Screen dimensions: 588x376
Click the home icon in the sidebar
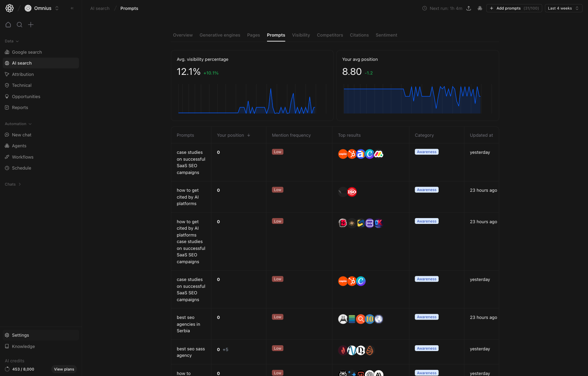8,25
